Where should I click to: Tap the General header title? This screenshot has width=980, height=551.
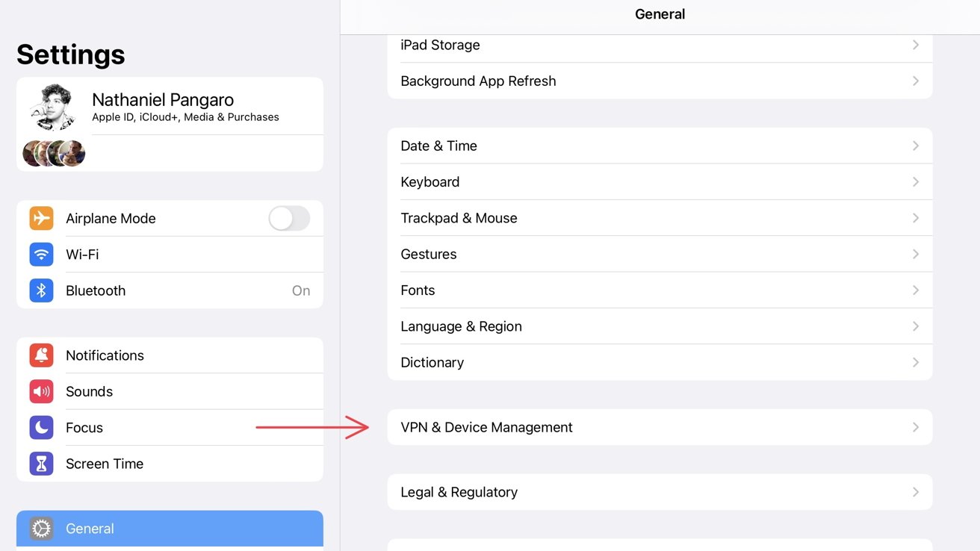(660, 14)
